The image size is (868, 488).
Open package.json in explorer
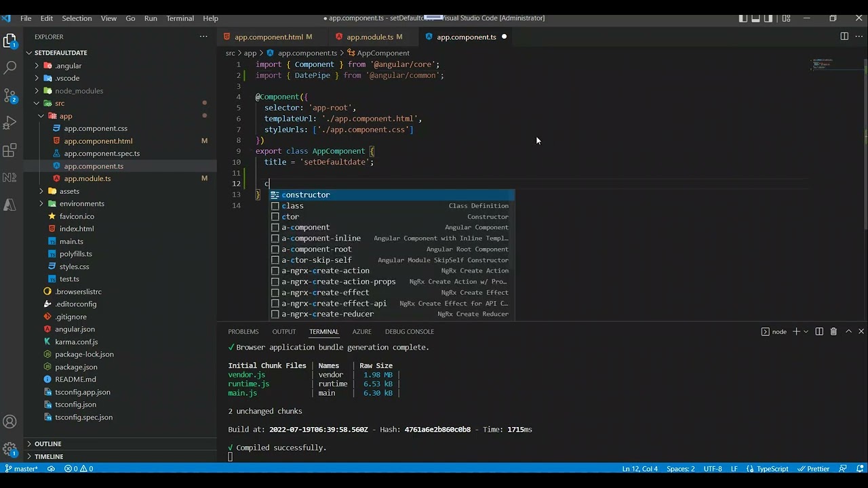[x=76, y=367]
